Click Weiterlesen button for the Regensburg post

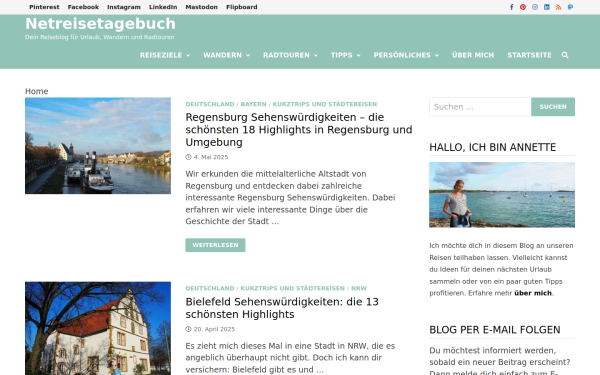click(215, 245)
